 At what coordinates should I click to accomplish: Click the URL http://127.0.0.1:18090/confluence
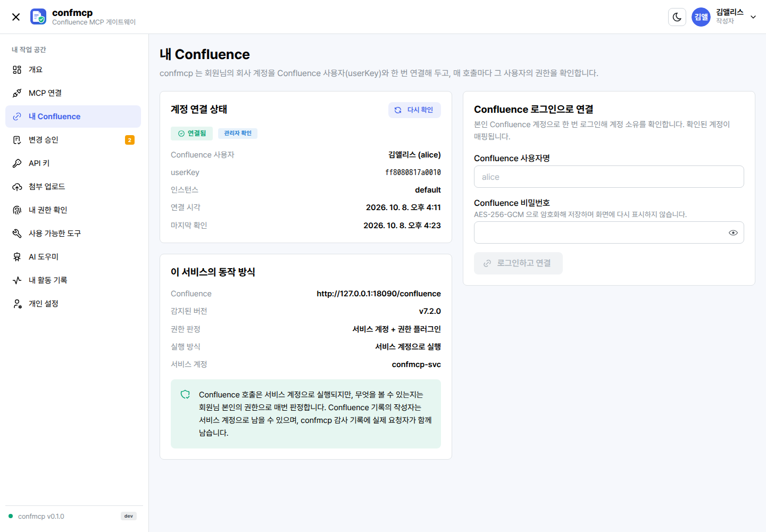[x=379, y=294]
